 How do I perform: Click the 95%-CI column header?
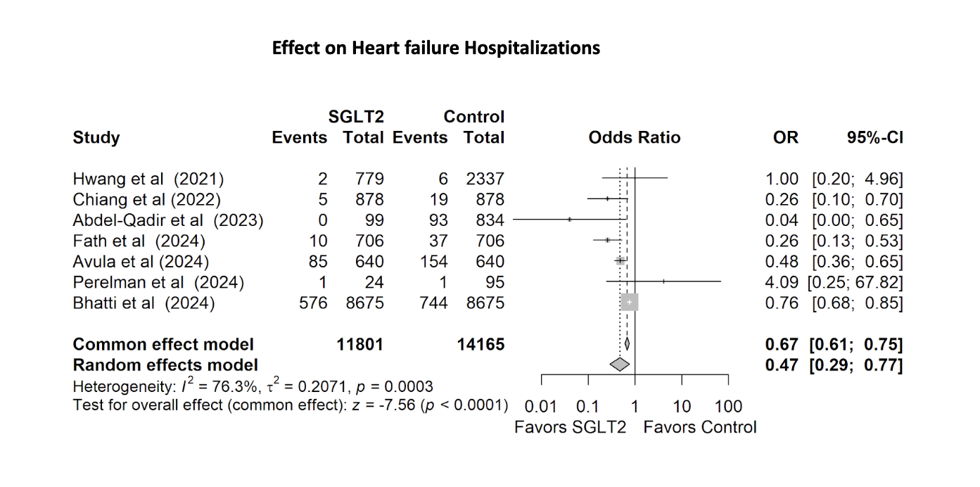click(x=875, y=138)
